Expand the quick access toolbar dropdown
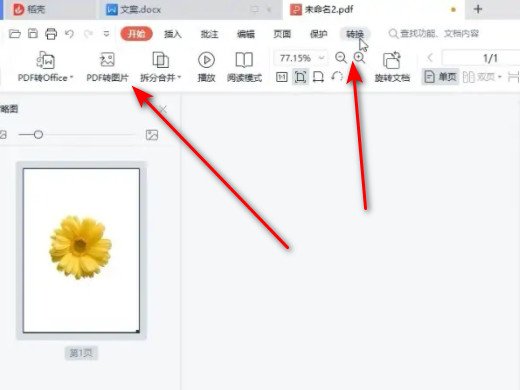520x390 pixels. pos(106,34)
